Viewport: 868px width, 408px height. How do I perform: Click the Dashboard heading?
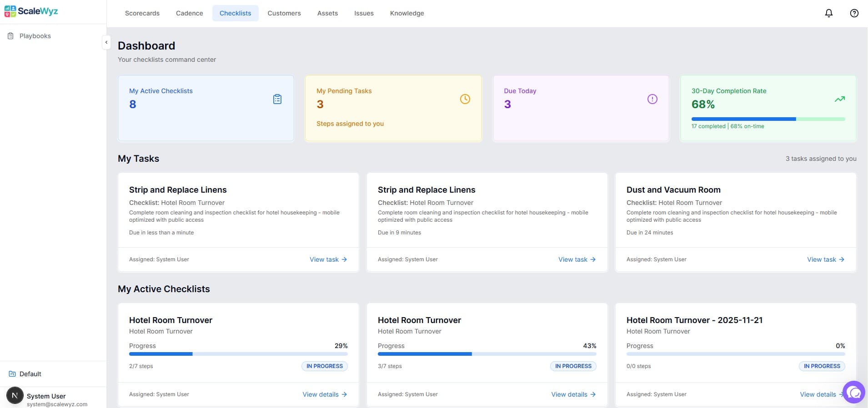[x=146, y=46]
